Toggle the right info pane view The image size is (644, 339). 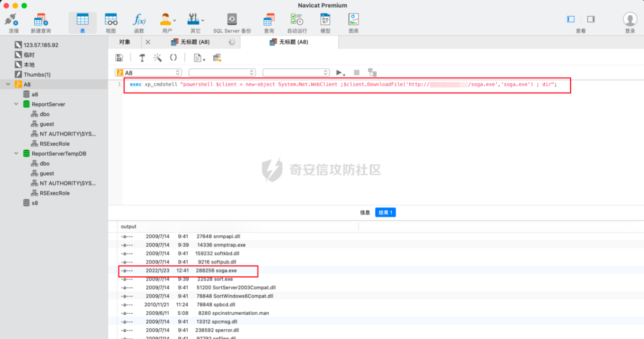point(591,19)
